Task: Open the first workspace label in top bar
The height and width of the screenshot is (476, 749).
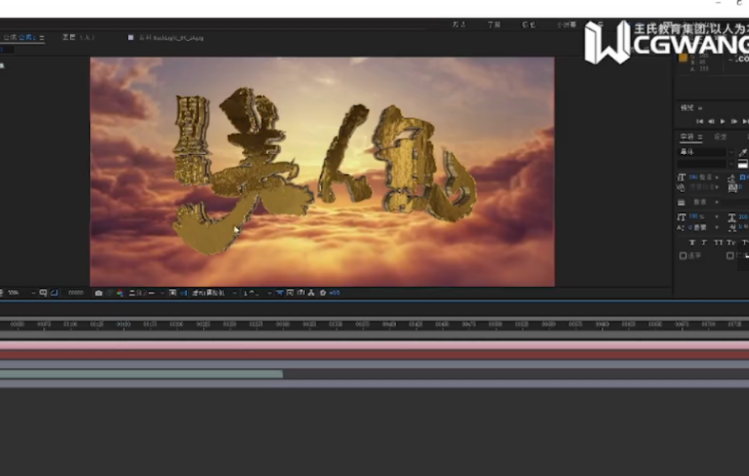Action: coord(459,24)
